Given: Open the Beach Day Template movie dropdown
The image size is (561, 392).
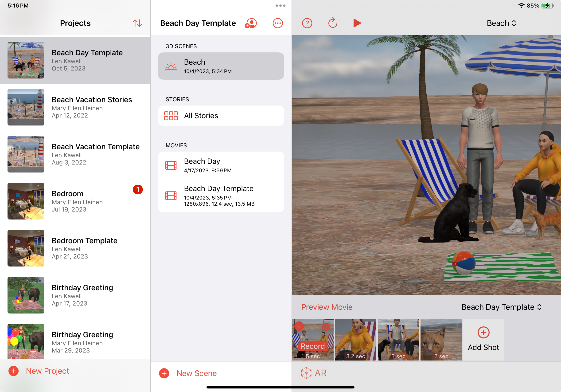Looking at the screenshot, I should click(x=501, y=307).
